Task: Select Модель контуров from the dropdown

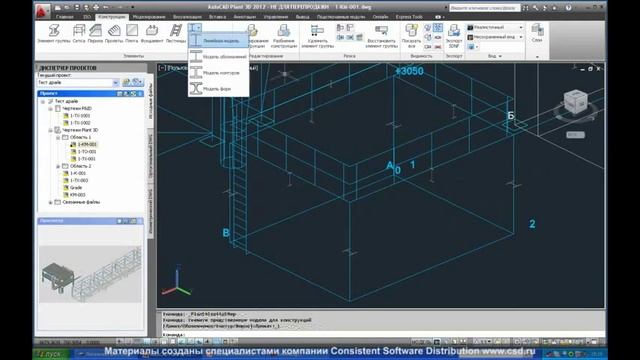Action: tap(218, 73)
